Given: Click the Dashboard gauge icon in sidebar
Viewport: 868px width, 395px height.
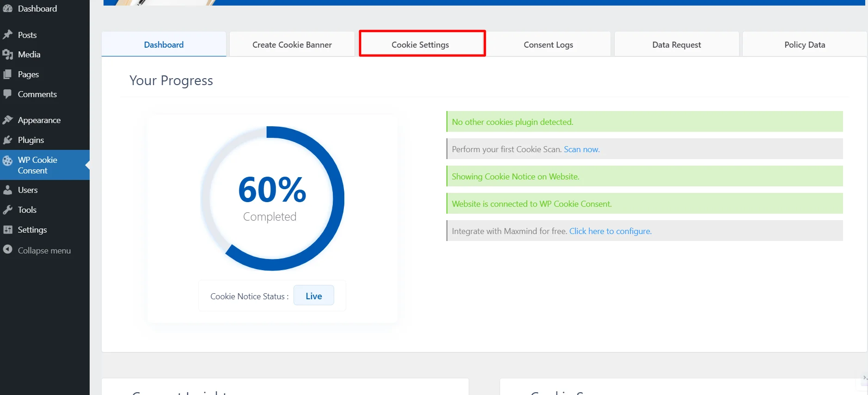Looking at the screenshot, I should click(x=7, y=8).
